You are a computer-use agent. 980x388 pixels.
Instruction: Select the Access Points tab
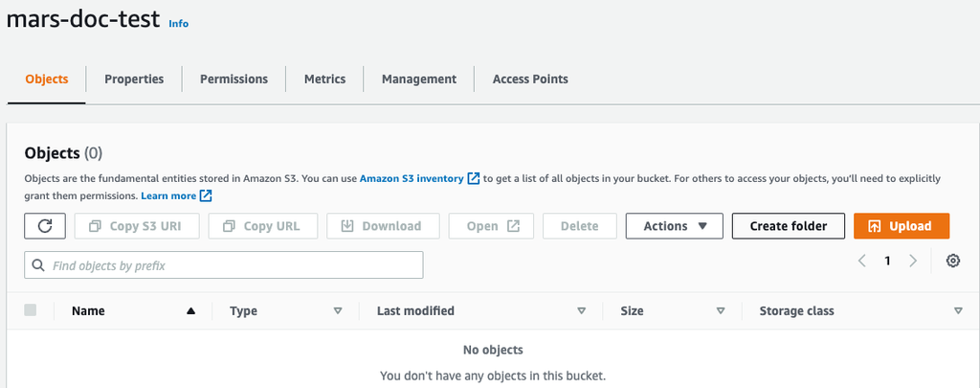pyautogui.click(x=530, y=80)
